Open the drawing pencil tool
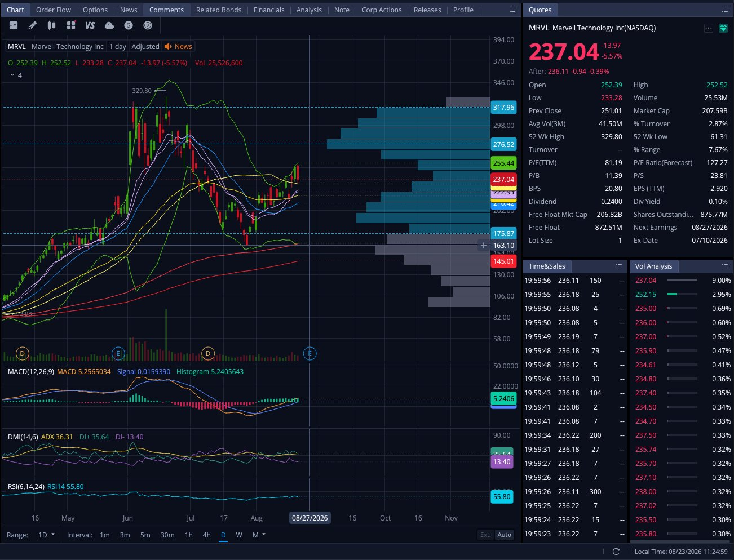 33,25
